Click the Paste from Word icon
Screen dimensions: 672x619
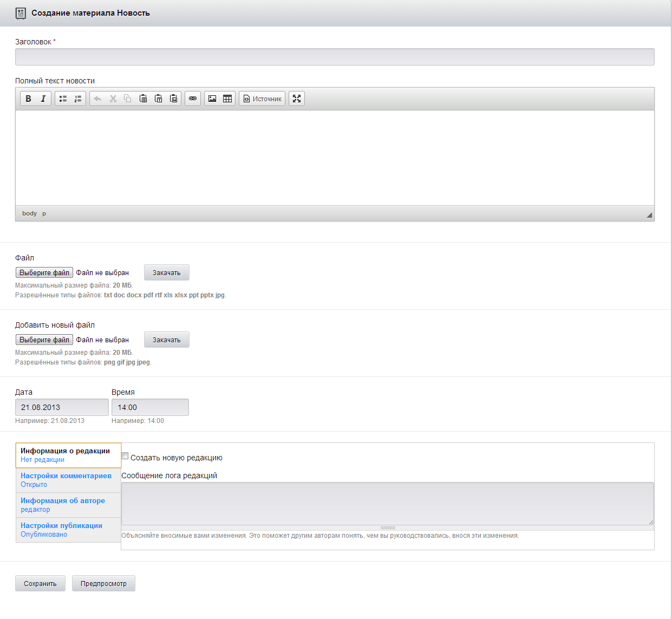tap(174, 99)
